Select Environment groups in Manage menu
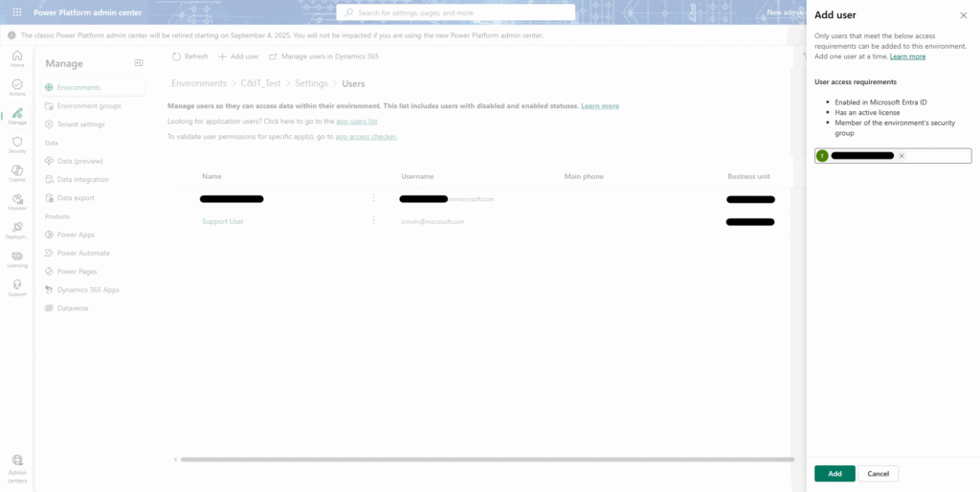The image size is (980, 492). click(x=89, y=106)
